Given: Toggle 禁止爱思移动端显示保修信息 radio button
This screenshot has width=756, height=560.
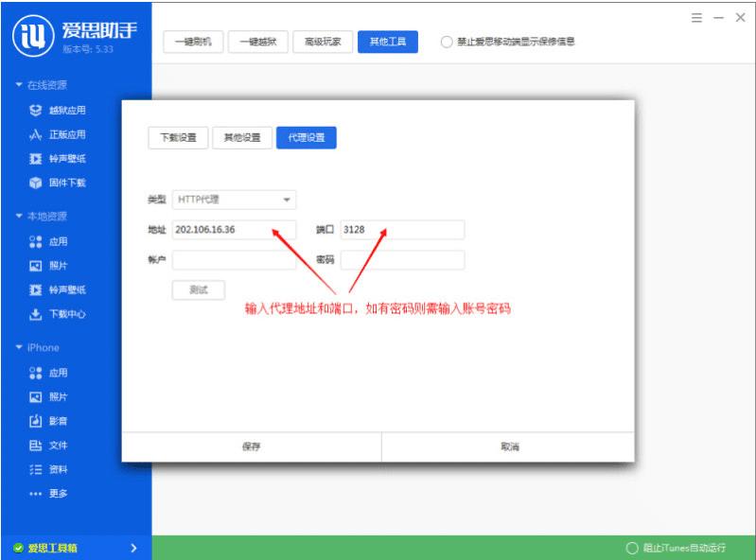Looking at the screenshot, I should [447, 42].
